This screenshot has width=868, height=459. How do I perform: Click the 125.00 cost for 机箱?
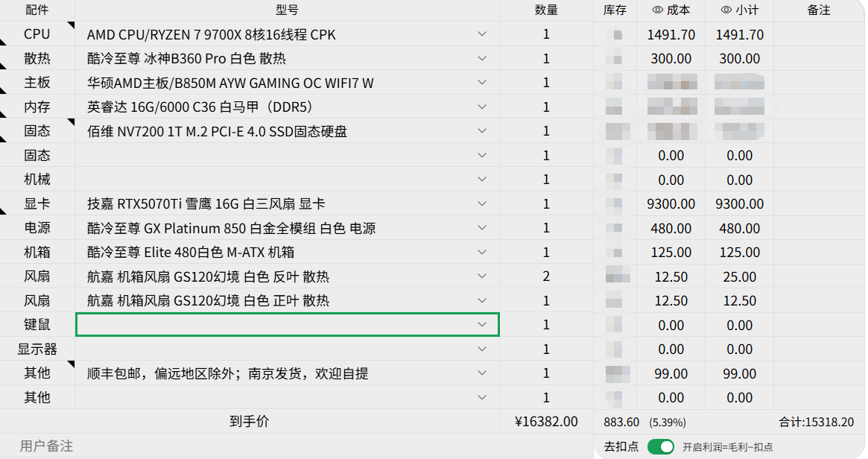[x=671, y=253]
